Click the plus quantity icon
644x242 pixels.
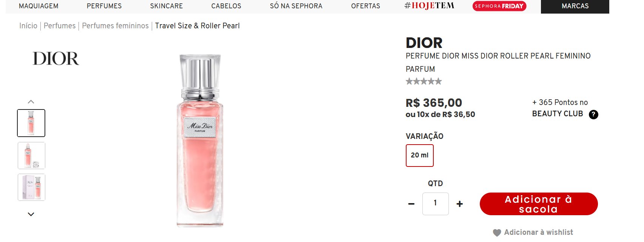coord(459,204)
